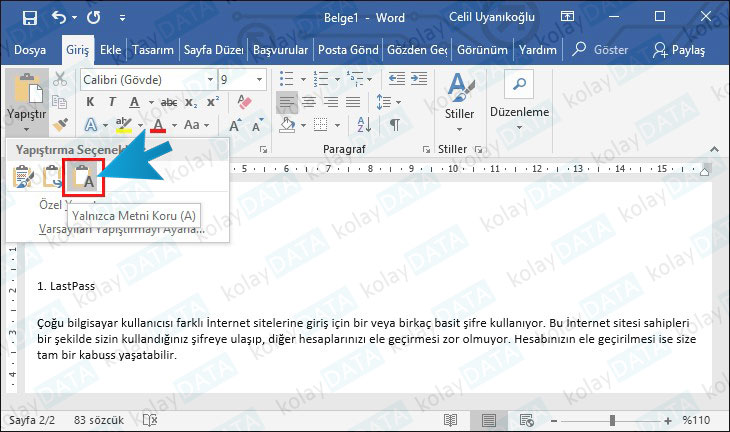Open the Başvurular tab
The height and width of the screenshot is (432, 730).
(x=280, y=50)
